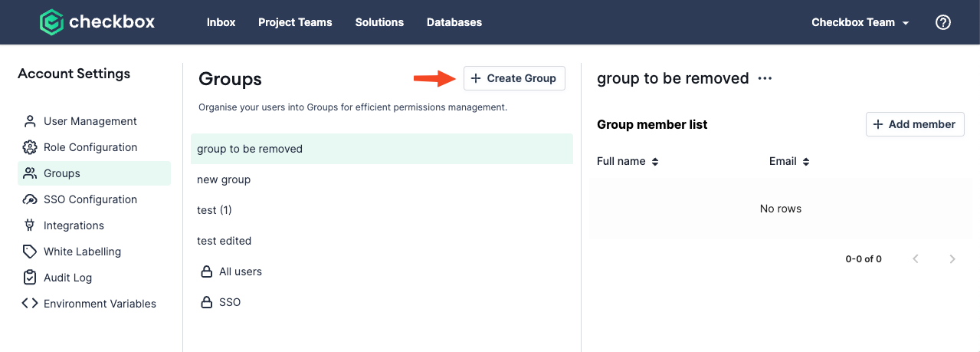
Task: Click the lock icon beside All users
Action: tap(206, 271)
